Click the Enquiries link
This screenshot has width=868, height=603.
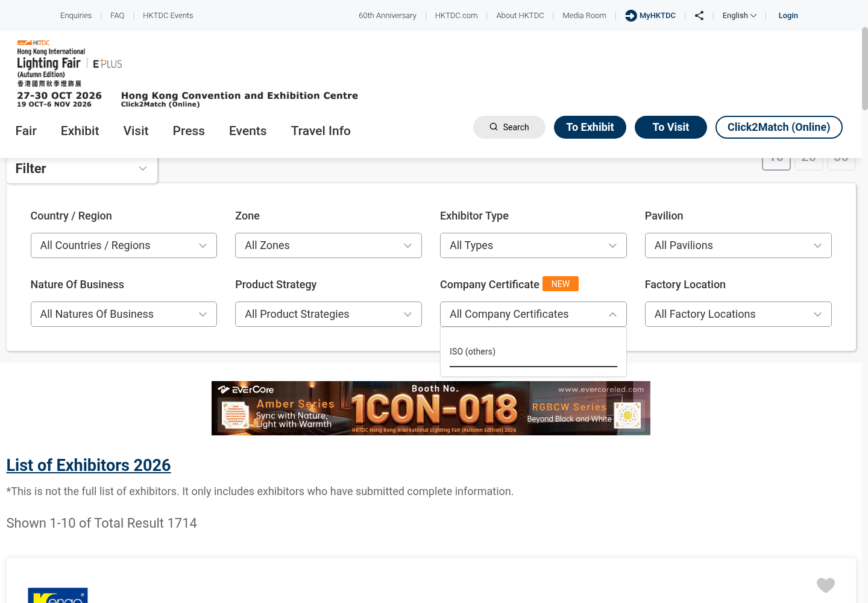pos(76,16)
